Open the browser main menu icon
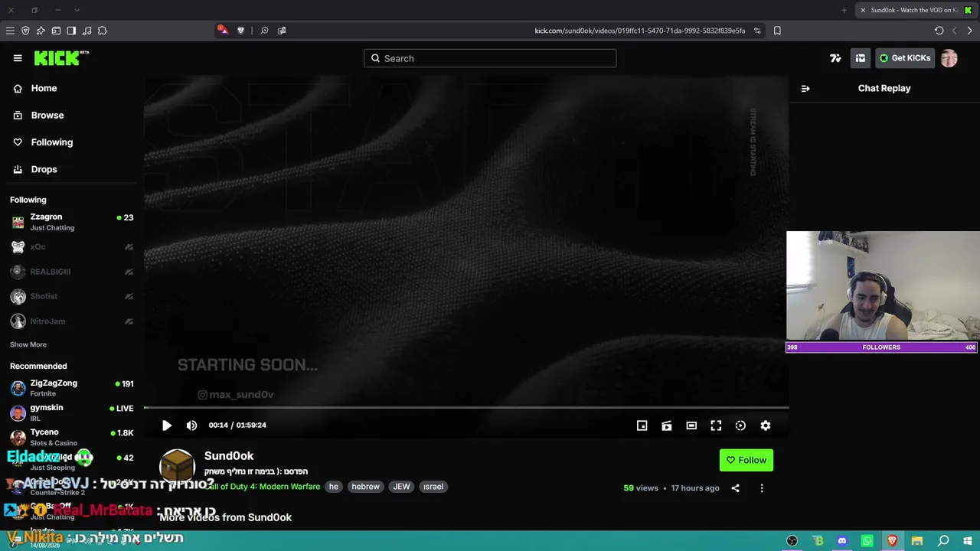The width and height of the screenshot is (980, 551). [x=10, y=31]
